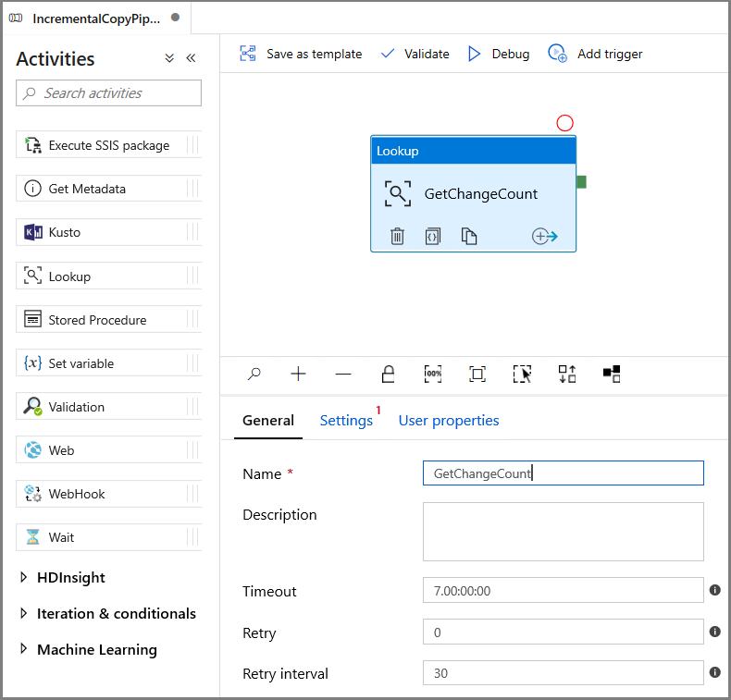Screen dimensions: 731x700
Task: Collapse the Activities pane with double chevron
Action: 191,58
